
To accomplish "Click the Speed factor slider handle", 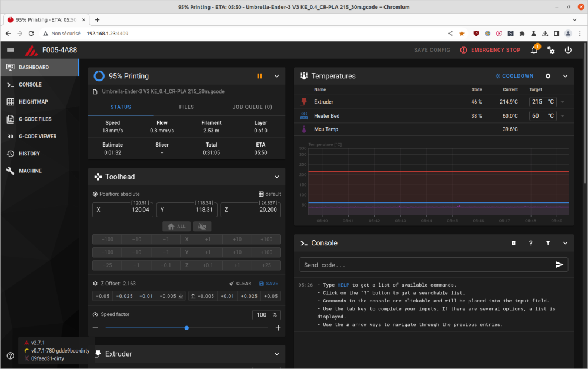I will 186,328.
